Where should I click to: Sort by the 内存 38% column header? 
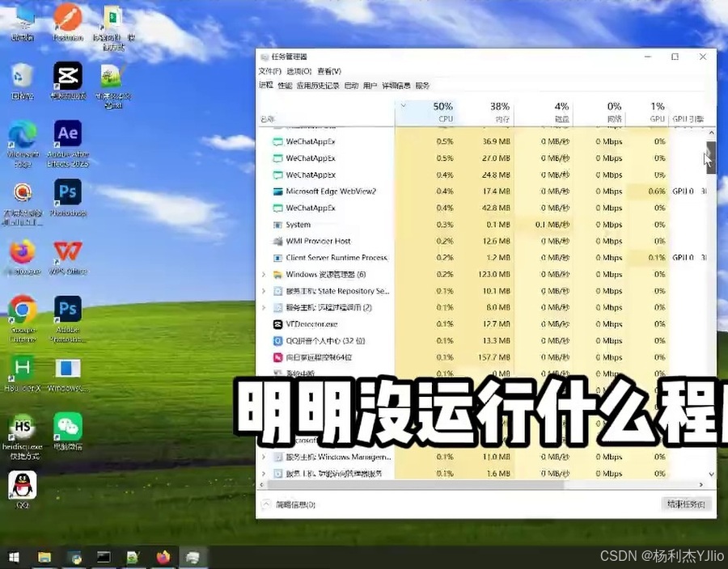[x=485, y=112]
